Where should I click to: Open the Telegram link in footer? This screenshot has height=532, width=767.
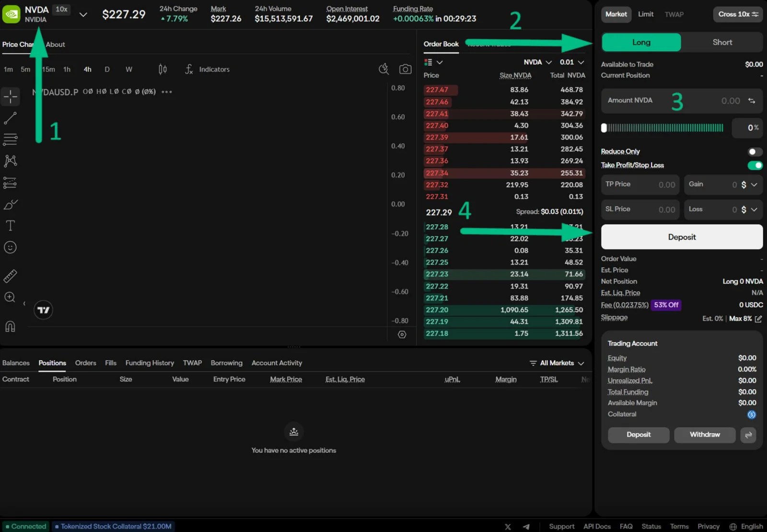[526, 526]
